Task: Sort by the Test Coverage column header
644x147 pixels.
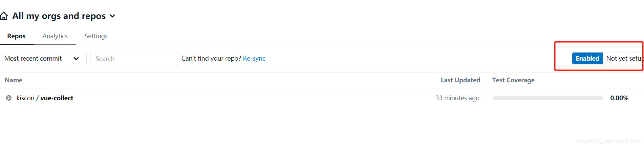Action: pos(513,80)
